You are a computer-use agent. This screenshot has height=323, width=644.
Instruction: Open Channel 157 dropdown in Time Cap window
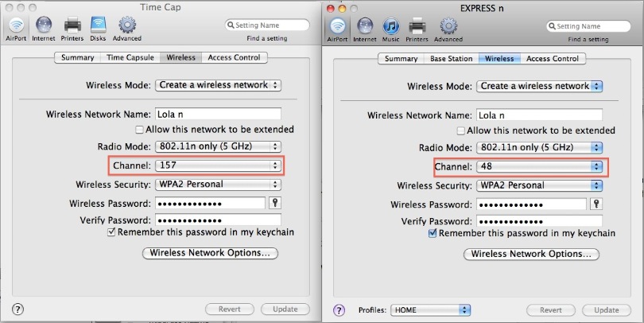218,165
